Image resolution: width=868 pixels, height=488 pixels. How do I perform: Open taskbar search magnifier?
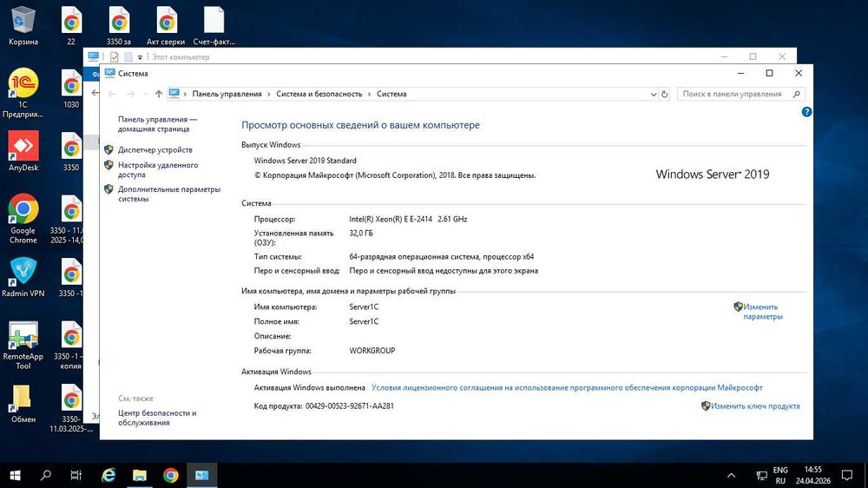(x=46, y=475)
